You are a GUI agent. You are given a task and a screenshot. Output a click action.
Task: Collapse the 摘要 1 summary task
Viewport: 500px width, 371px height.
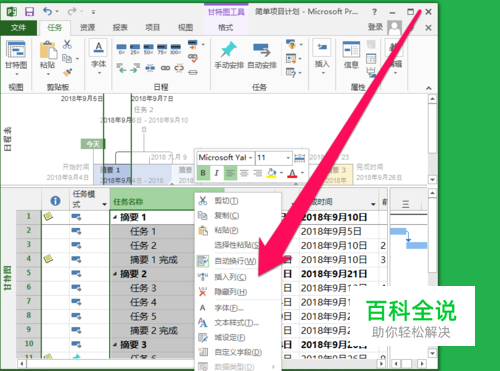point(115,217)
